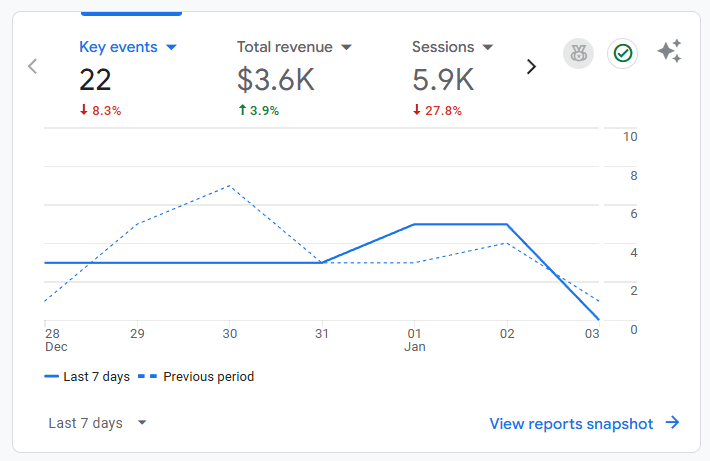This screenshot has height=461, width=710.
Task: Open the Total revenue metric dropdown
Action: click(x=346, y=47)
